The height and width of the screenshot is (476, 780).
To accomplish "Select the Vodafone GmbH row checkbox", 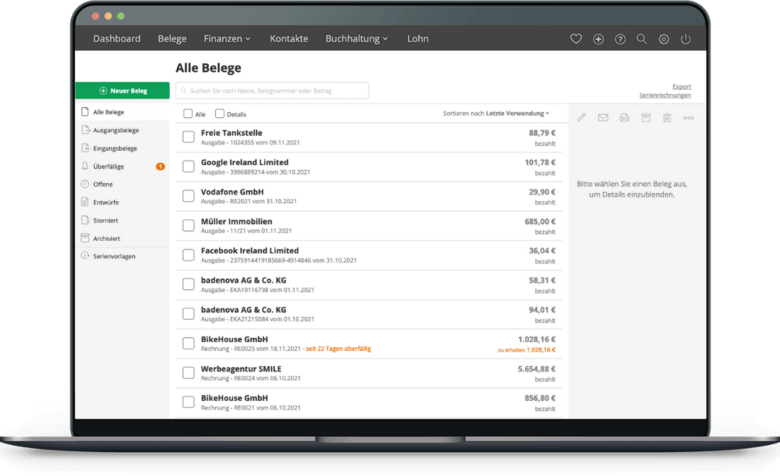I will click(x=188, y=196).
